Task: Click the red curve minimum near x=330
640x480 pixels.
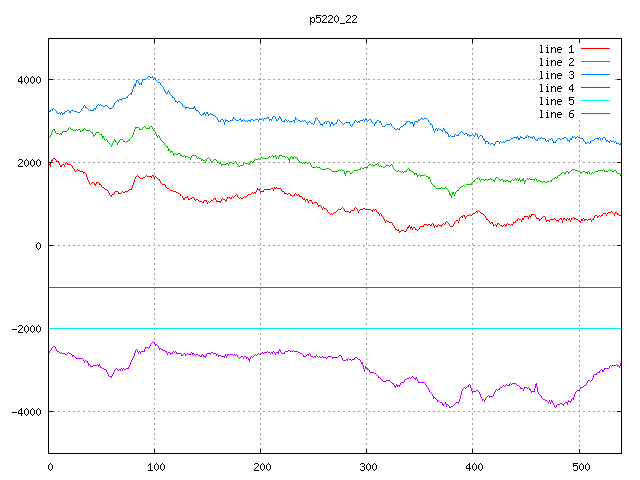Action: click(401, 231)
